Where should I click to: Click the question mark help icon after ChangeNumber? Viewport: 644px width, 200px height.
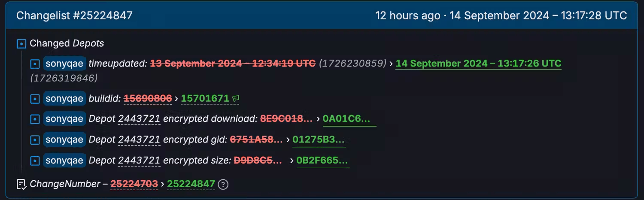(x=223, y=185)
